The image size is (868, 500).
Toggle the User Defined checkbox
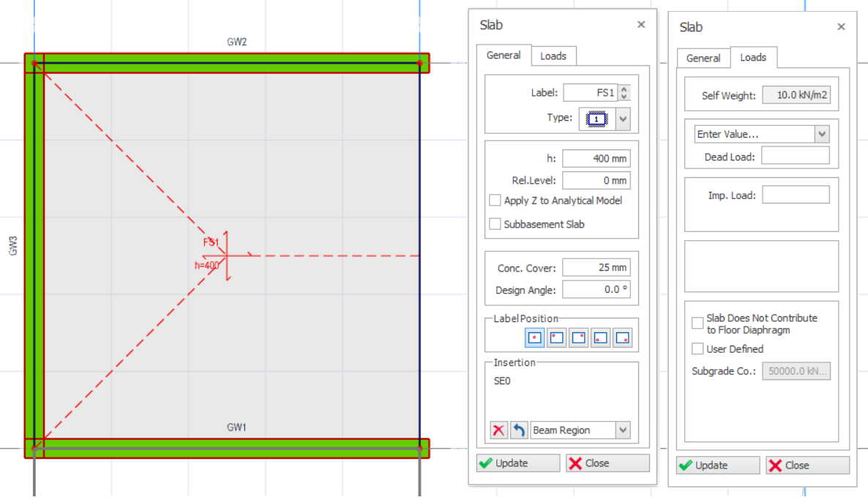coord(697,349)
